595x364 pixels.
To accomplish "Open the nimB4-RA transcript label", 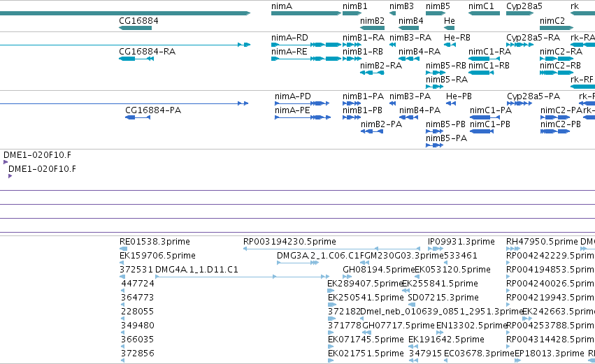I will click(x=420, y=52).
